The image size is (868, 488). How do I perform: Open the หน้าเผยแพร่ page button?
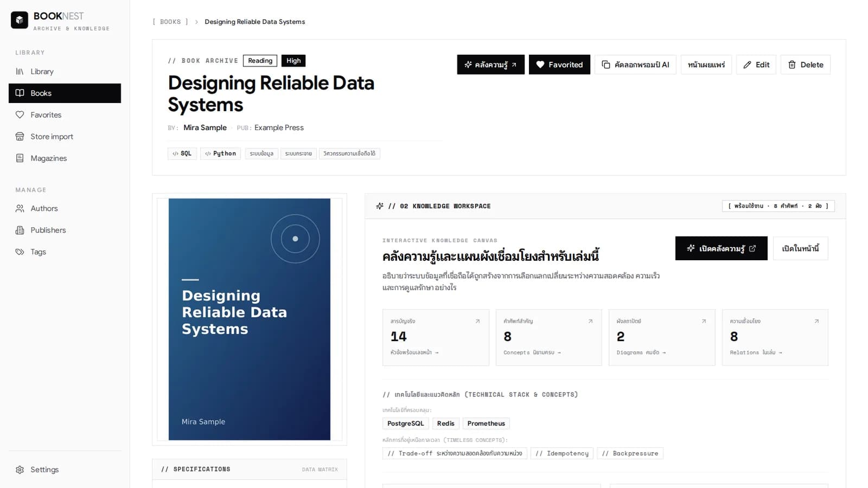[x=706, y=65]
